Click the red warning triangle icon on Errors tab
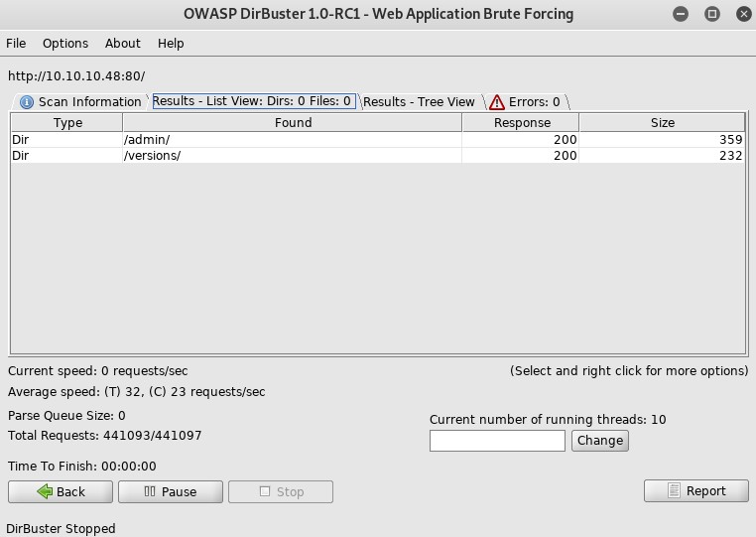This screenshot has width=756, height=537. click(497, 102)
